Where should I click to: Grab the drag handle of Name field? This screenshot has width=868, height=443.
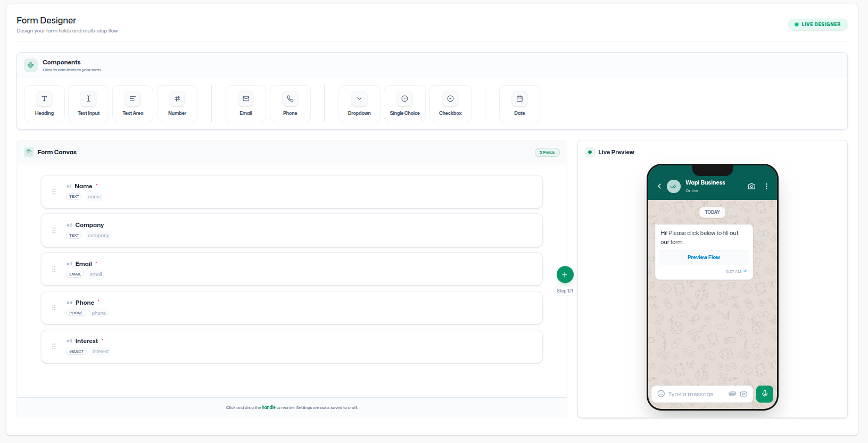click(54, 191)
